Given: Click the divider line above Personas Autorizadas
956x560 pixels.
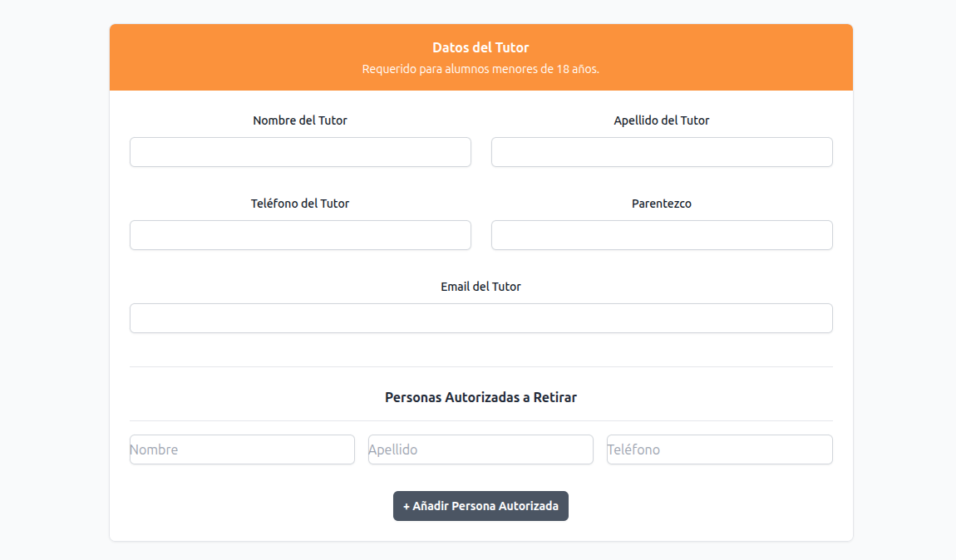Looking at the screenshot, I should [x=480, y=366].
